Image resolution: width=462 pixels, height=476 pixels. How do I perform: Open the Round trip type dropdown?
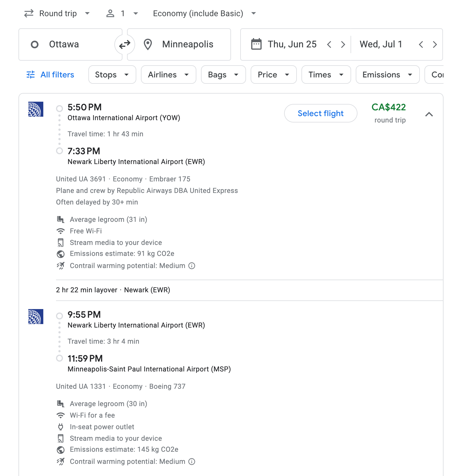pos(57,14)
